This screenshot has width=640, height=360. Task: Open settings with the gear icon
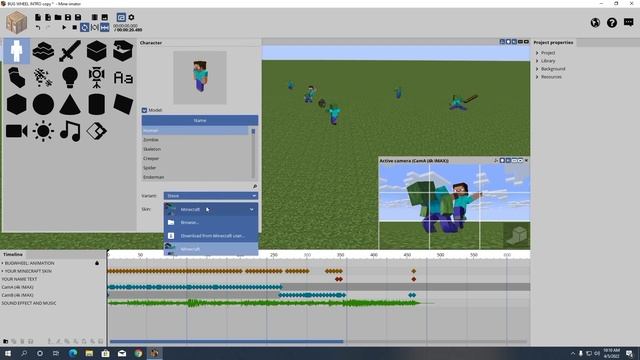(x=131, y=17)
